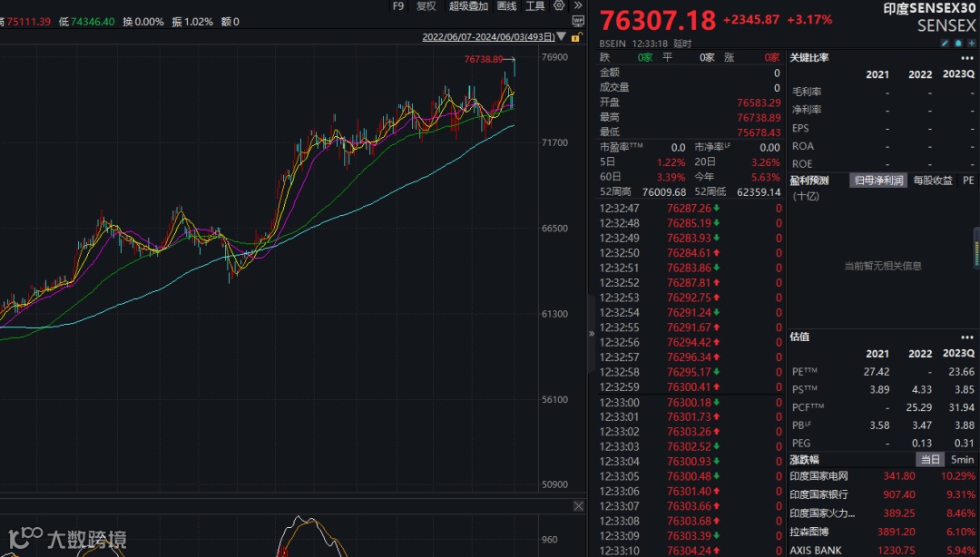
Task: Click the 印度SENSEX30 index title
Action: (x=929, y=8)
